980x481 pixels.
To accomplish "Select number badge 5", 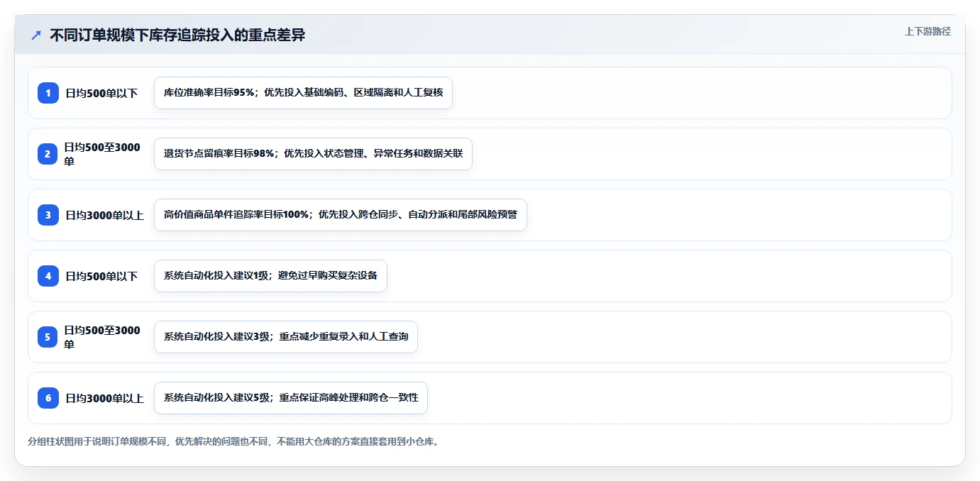I will coord(48,337).
